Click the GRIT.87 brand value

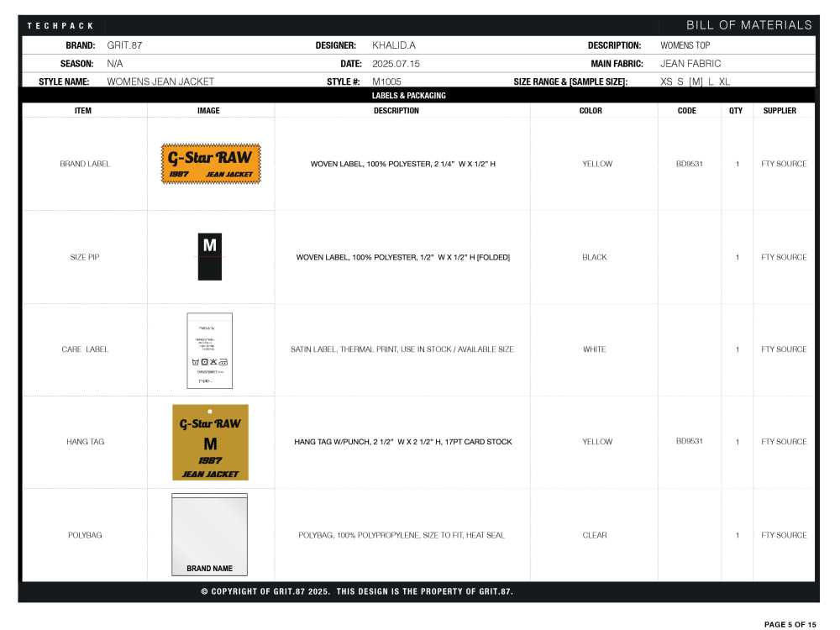(124, 45)
